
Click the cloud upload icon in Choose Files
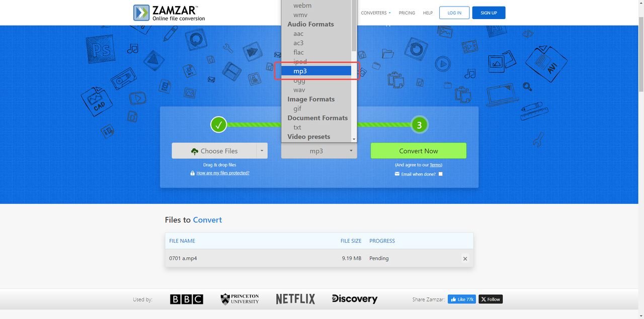tap(195, 151)
